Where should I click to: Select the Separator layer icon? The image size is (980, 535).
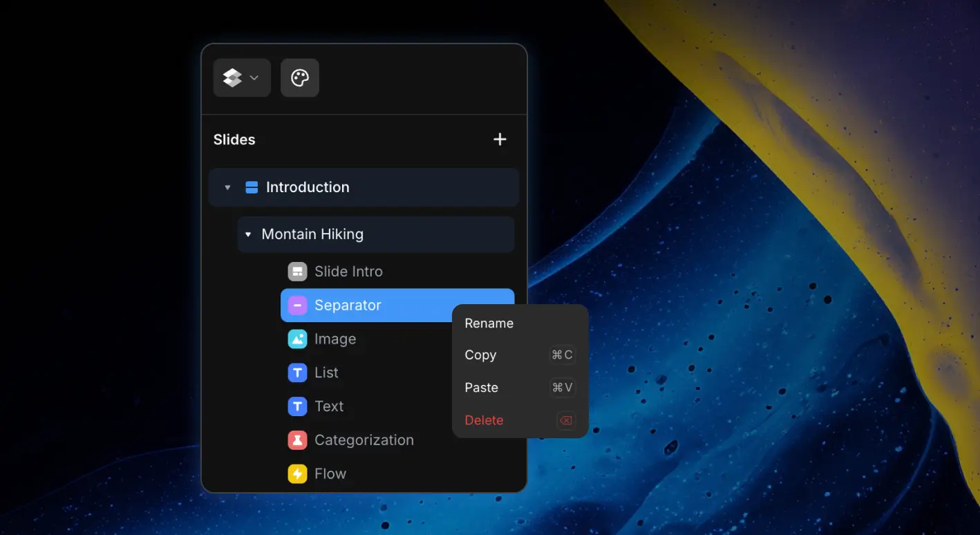click(x=297, y=305)
